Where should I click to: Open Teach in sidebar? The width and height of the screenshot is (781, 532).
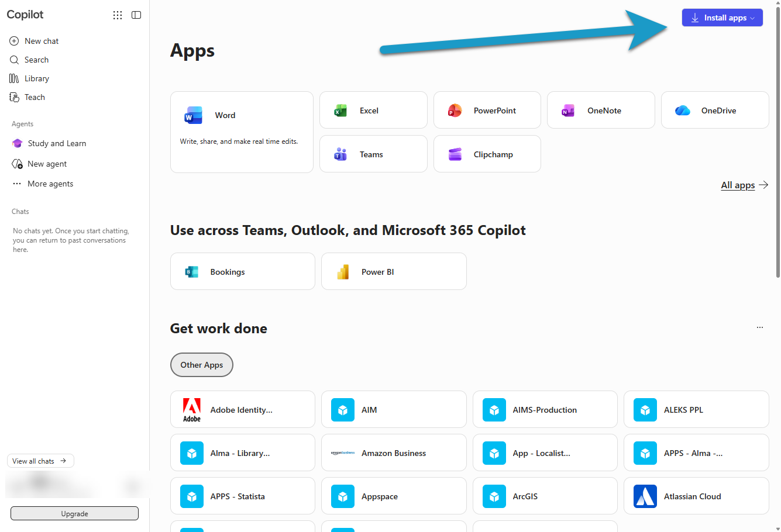click(x=35, y=97)
